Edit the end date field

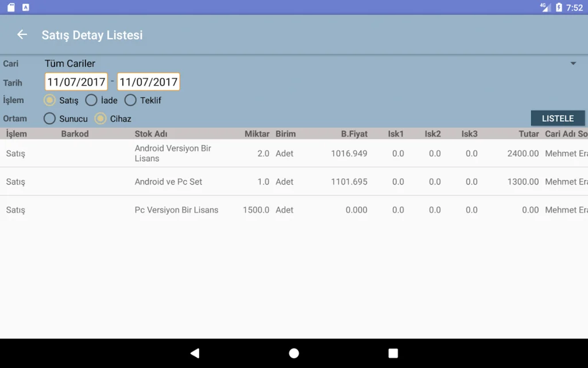[x=148, y=82]
